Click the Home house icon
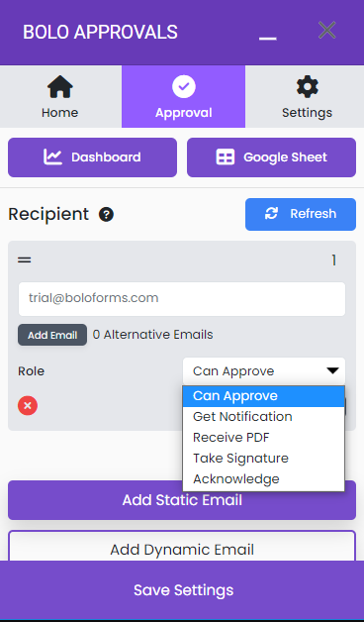 [x=60, y=86]
